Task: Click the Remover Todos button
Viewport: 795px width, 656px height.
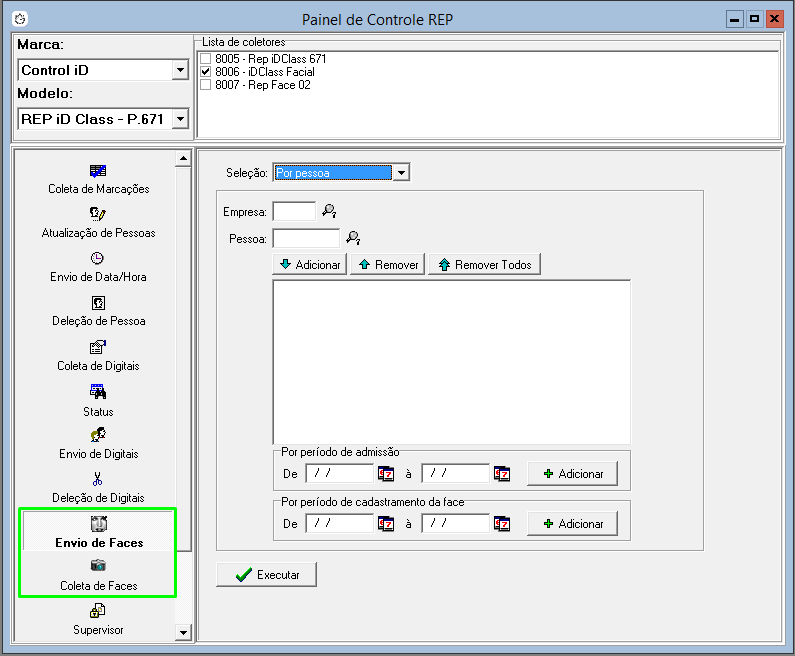Action: pos(485,265)
